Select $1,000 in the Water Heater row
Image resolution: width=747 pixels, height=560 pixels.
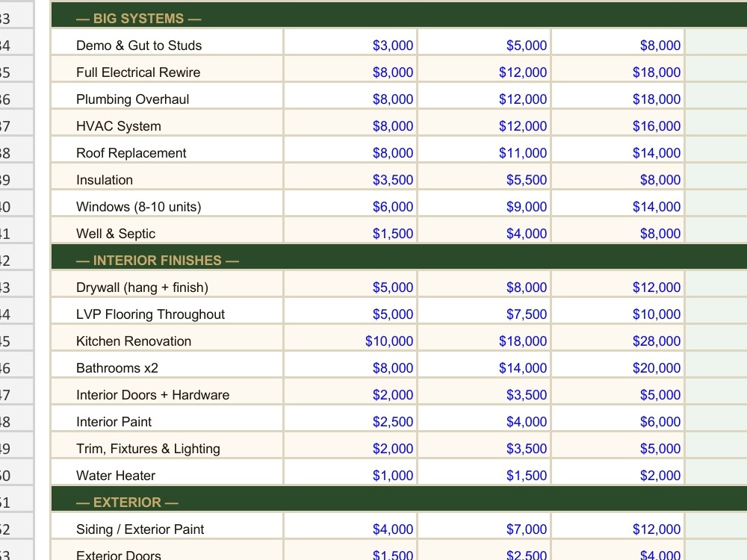point(350,473)
